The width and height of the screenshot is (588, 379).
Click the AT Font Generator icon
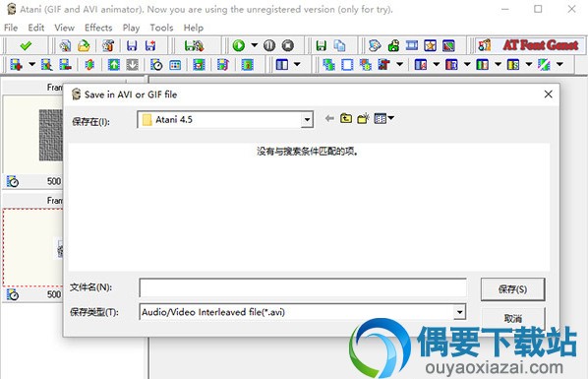(x=484, y=45)
